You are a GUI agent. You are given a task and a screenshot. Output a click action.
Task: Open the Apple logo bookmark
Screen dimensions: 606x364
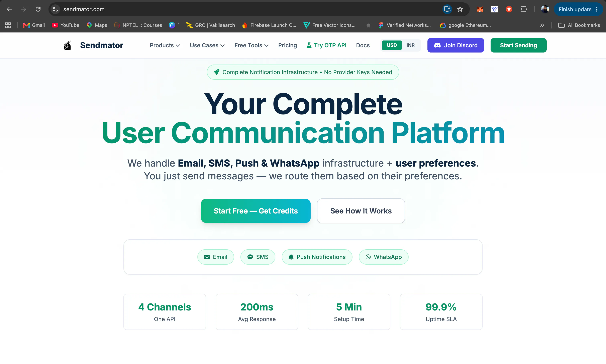[x=368, y=25]
